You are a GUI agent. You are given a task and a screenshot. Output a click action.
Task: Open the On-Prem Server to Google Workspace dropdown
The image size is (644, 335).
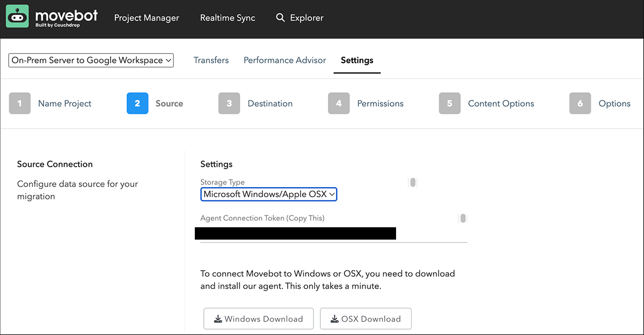(x=91, y=60)
